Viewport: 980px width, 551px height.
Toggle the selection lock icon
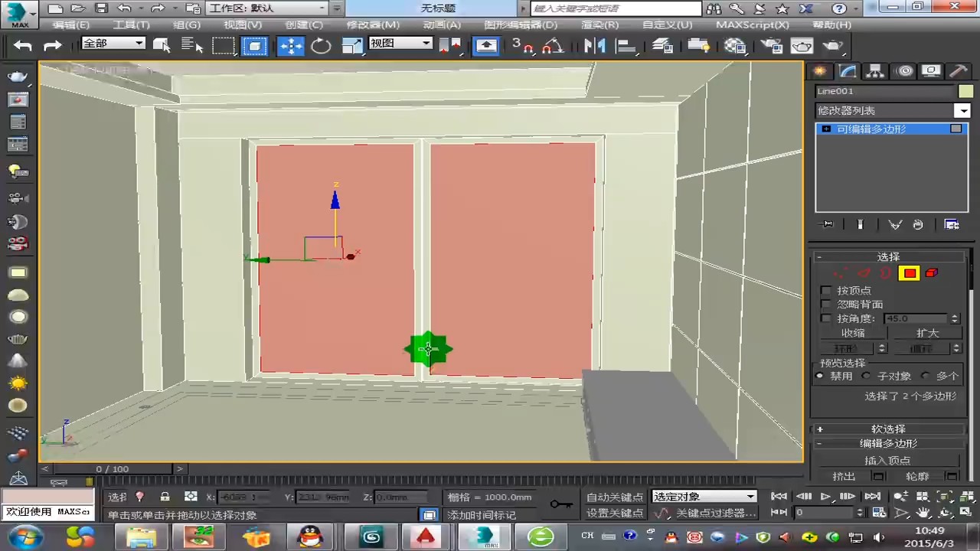pos(165,497)
